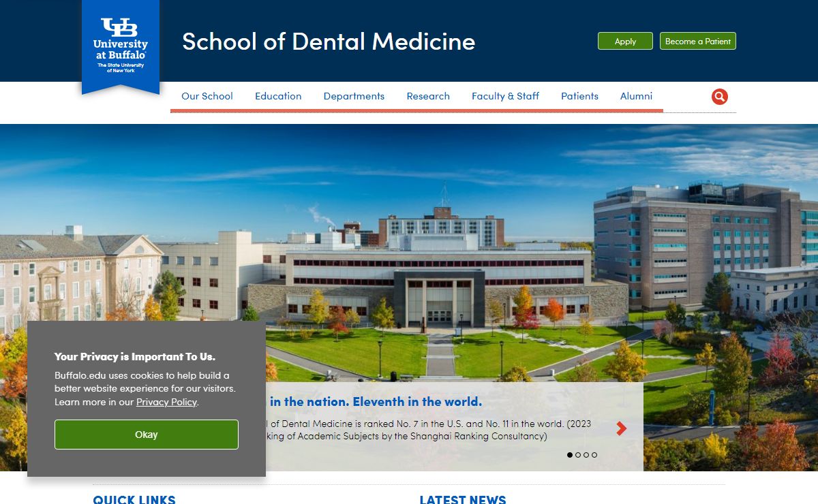
Task: Open the Faculty & Staff menu
Action: click(x=505, y=96)
